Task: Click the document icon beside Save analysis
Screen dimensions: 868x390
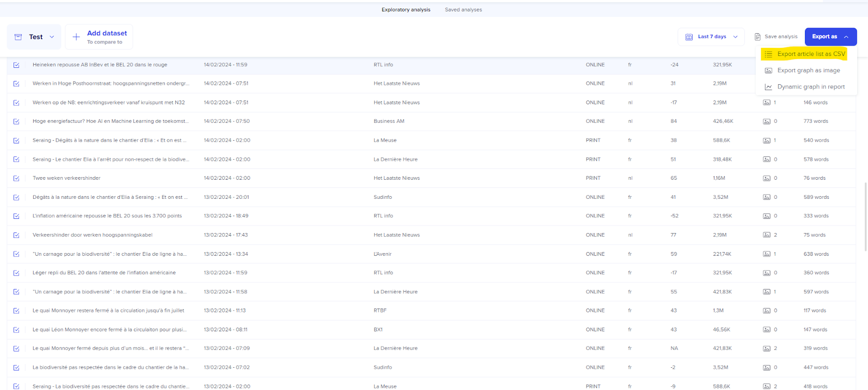Action: coord(757,37)
